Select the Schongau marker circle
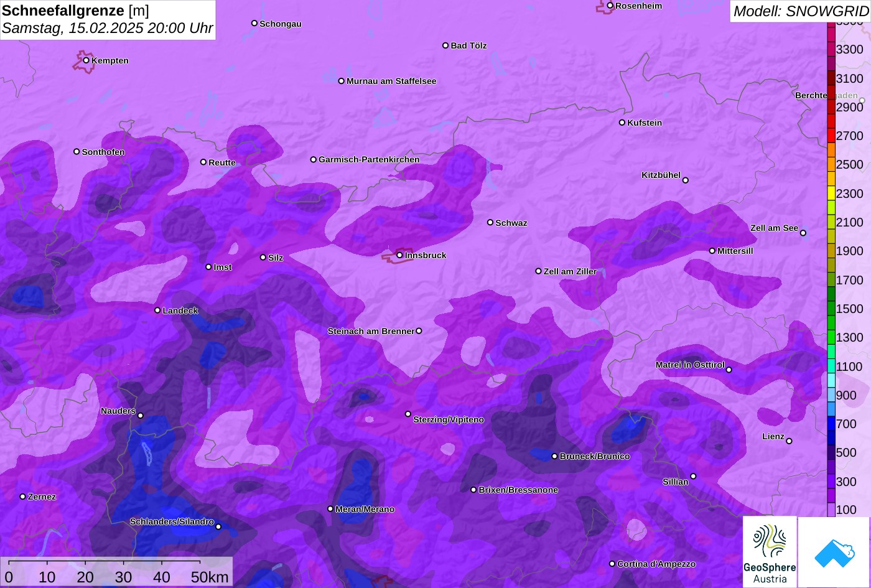Viewport: 871px width, 588px height. point(254,23)
